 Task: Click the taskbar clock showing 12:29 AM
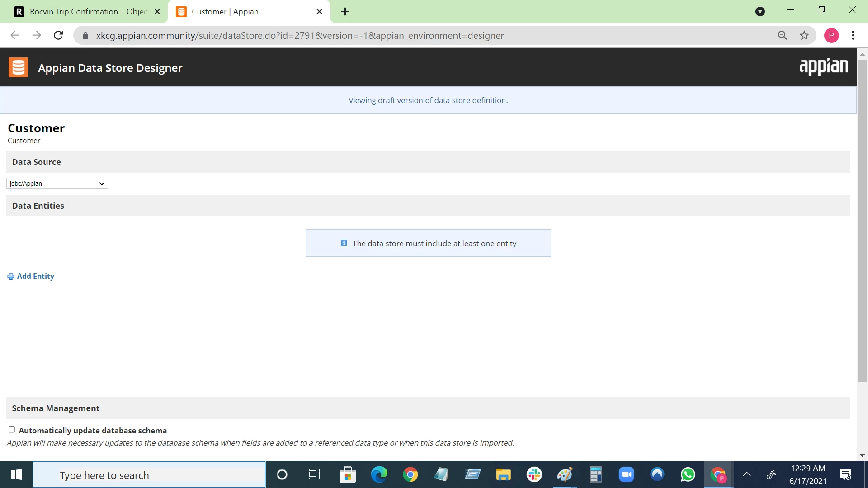[x=808, y=474]
